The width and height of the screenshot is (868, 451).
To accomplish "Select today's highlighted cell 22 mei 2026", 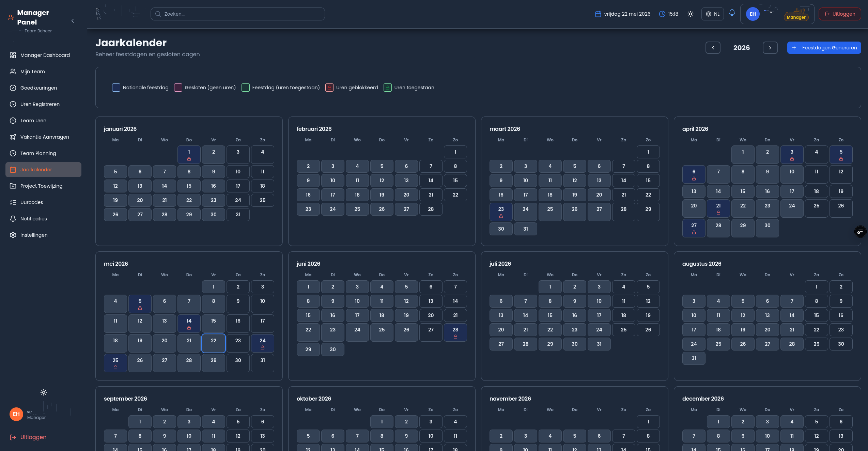I will [x=214, y=343].
